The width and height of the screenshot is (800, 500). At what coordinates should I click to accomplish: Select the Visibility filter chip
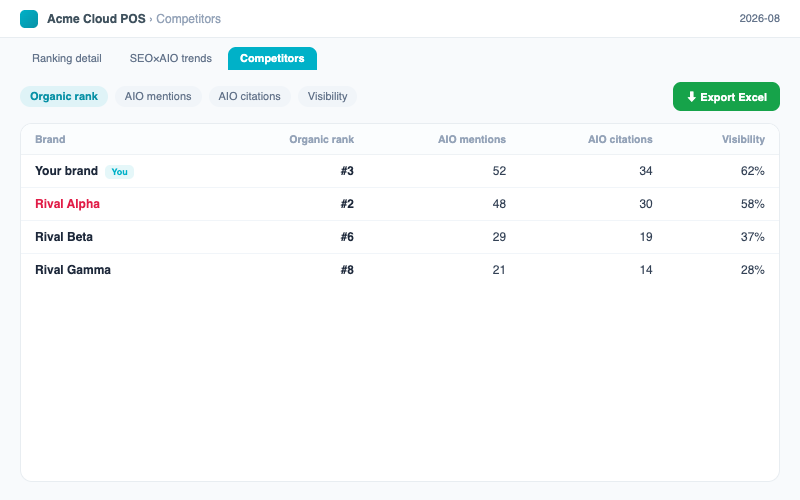click(328, 96)
